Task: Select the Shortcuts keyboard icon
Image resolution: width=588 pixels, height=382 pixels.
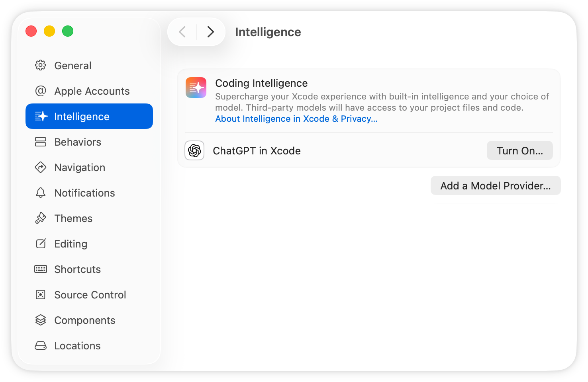Action: coord(40,269)
